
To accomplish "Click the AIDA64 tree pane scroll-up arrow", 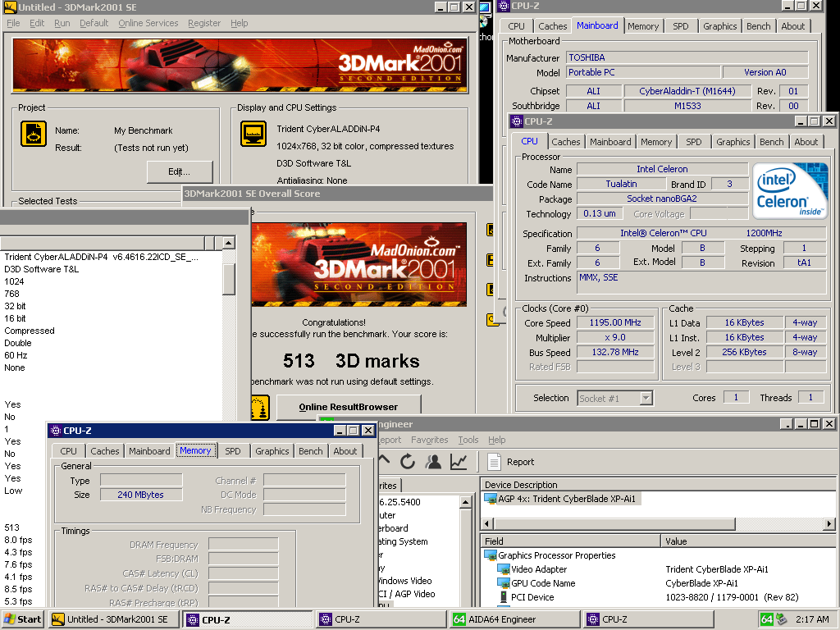I will [465, 502].
